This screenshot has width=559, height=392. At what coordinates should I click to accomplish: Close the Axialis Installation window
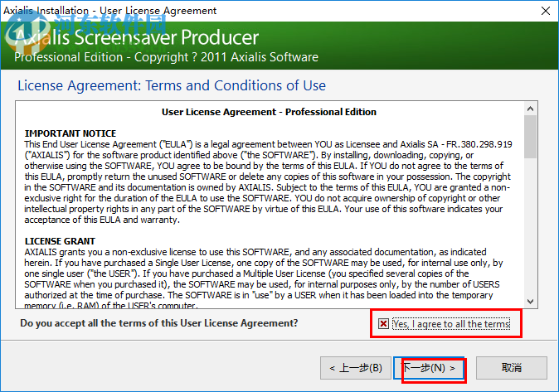pos(546,11)
